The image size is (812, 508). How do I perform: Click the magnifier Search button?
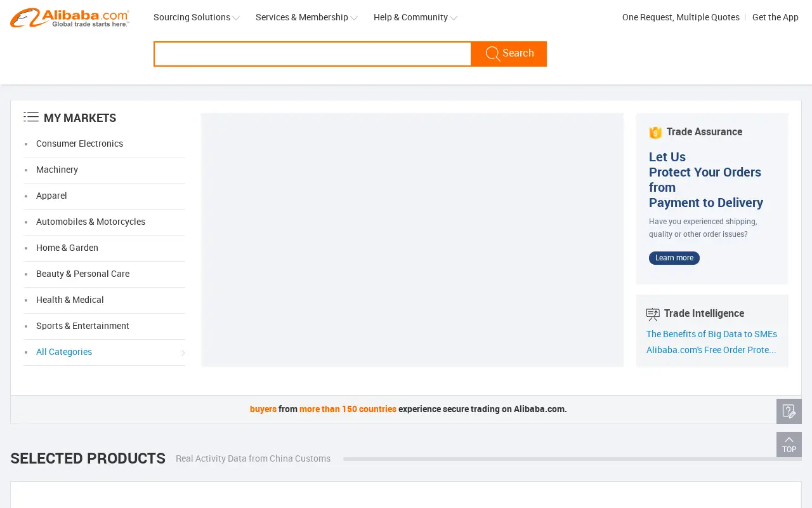click(x=509, y=54)
